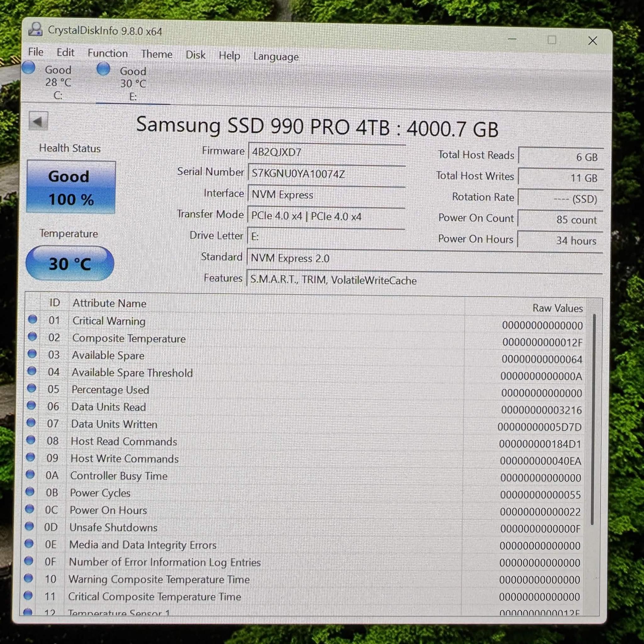Viewport: 644px width, 644px height.
Task: Click the status dot for Available Spare row 03
Action: [x=32, y=354]
